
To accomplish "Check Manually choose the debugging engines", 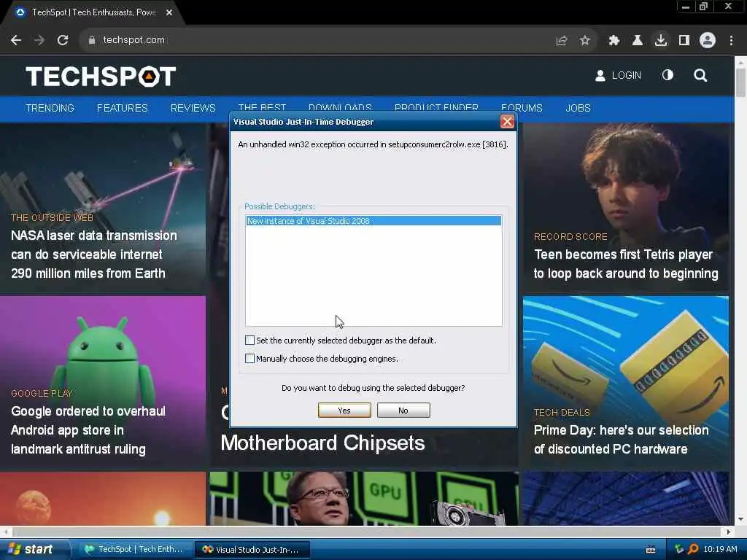I will coord(249,359).
